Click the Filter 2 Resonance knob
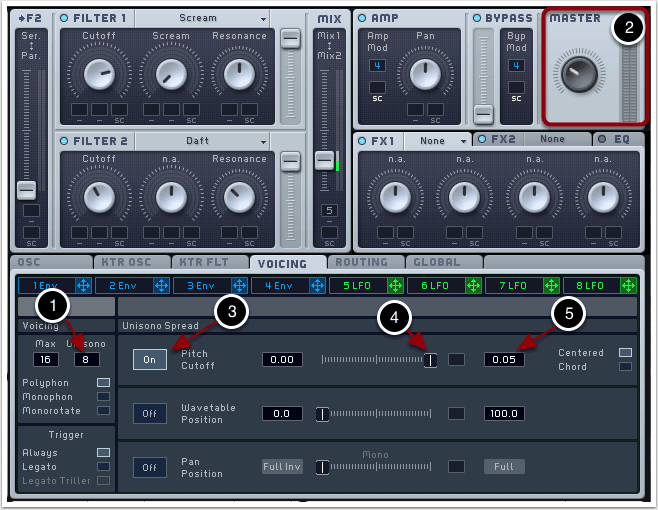This screenshot has height=510, width=658. [x=238, y=197]
